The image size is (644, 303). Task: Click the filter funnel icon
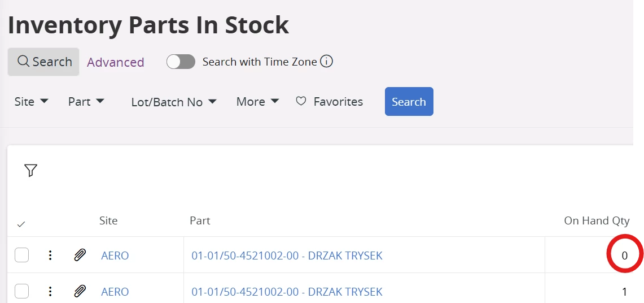click(31, 170)
